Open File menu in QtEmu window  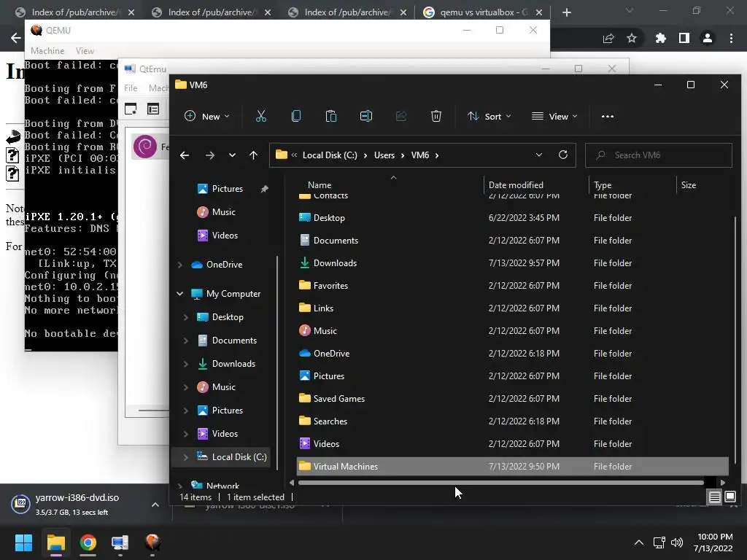click(x=131, y=88)
